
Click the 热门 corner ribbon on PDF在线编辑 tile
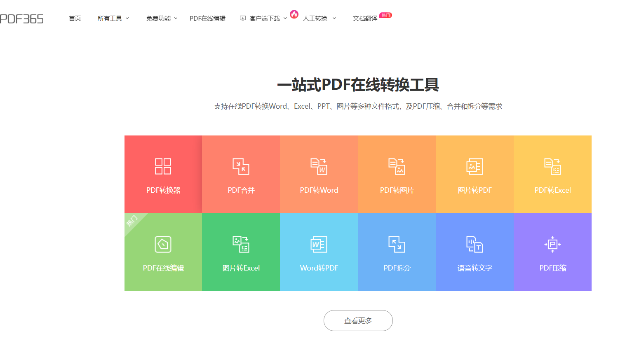(x=132, y=221)
